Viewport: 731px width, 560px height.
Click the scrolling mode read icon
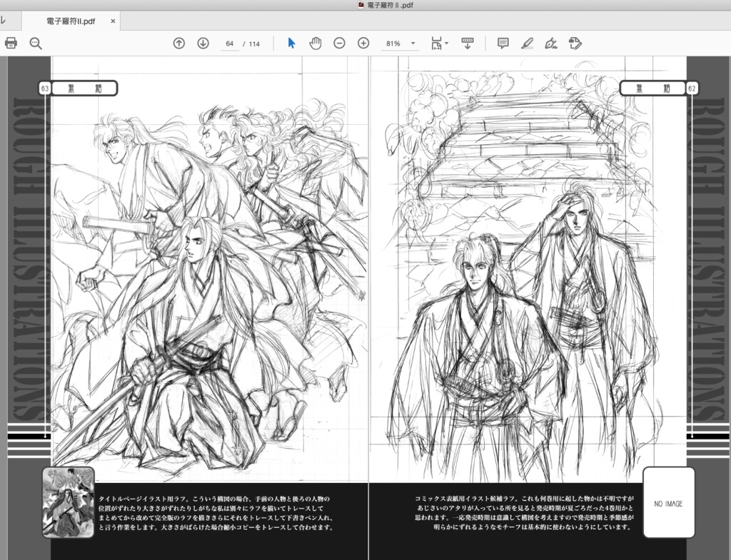[467, 44]
